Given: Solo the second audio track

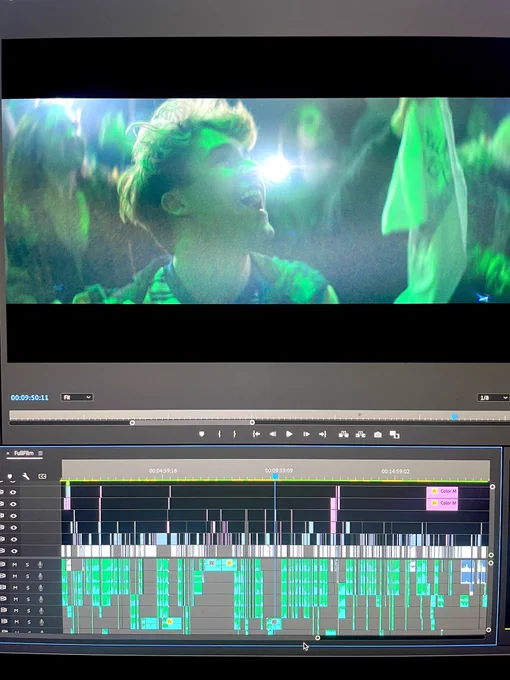Looking at the screenshot, I should click(27, 576).
